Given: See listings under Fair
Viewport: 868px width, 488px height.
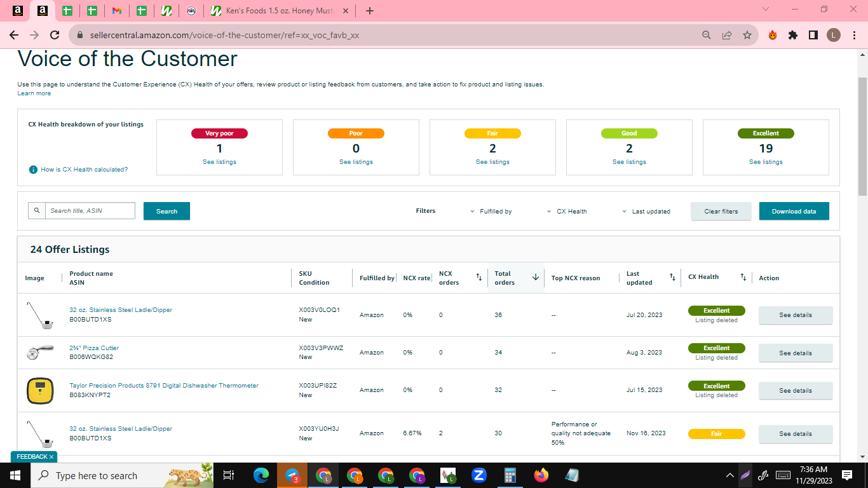Looking at the screenshot, I should [x=492, y=162].
